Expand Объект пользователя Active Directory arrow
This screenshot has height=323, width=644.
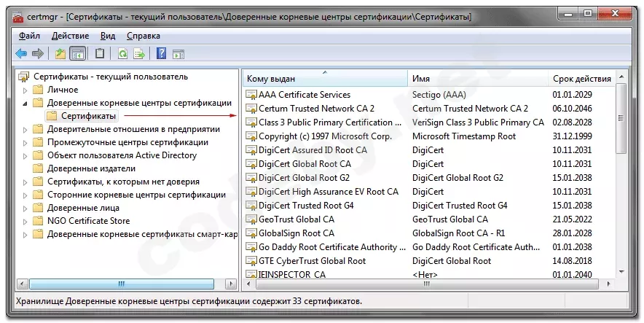pyautogui.click(x=25, y=156)
